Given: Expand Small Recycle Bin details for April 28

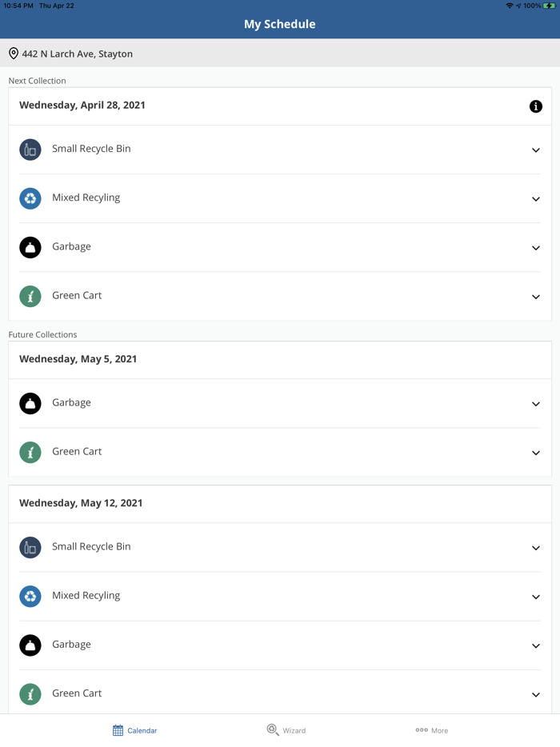Looking at the screenshot, I should pos(536,150).
